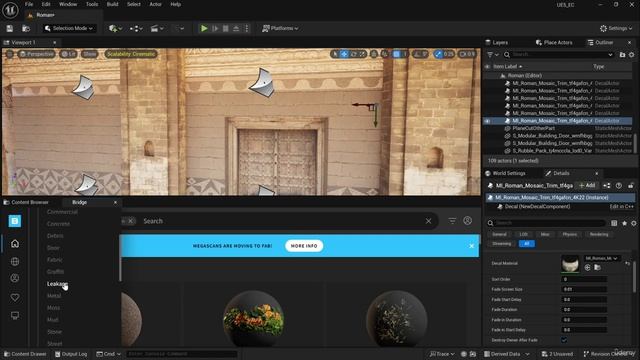This screenshot has height=360, width=640.
Task: Click the MORE INFO button in Bridge banner
Action: [x=304, y=246]
